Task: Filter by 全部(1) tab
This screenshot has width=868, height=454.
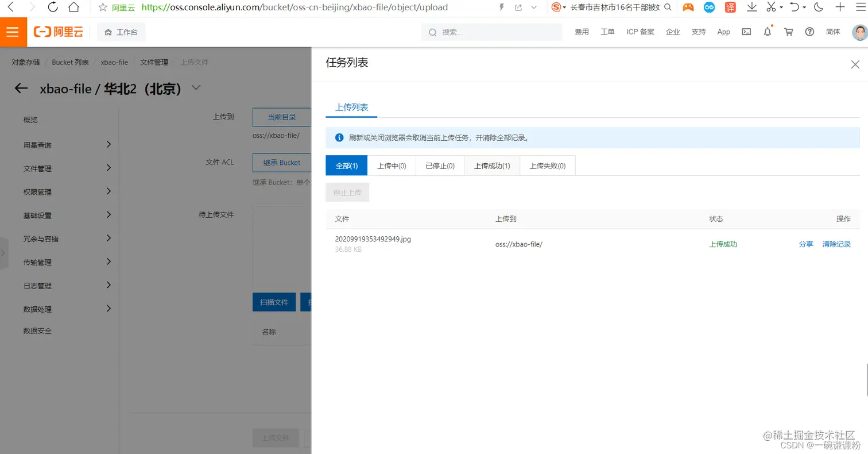Action: [x=347, y=166]
